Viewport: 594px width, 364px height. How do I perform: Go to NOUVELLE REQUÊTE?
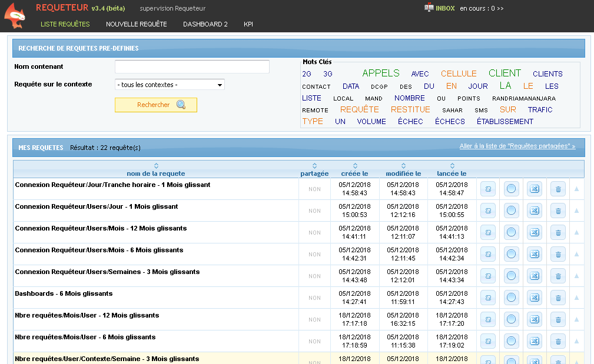click(x=137, y=24)
